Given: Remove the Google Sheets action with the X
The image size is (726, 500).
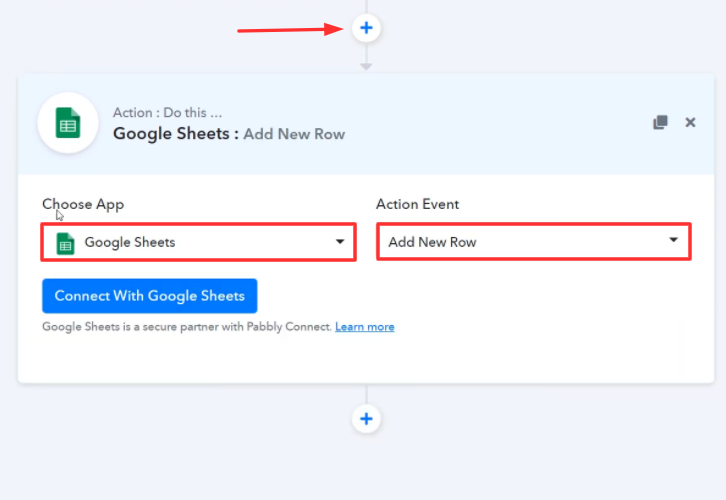Looking at the screenshot, I should click(690, 122).
